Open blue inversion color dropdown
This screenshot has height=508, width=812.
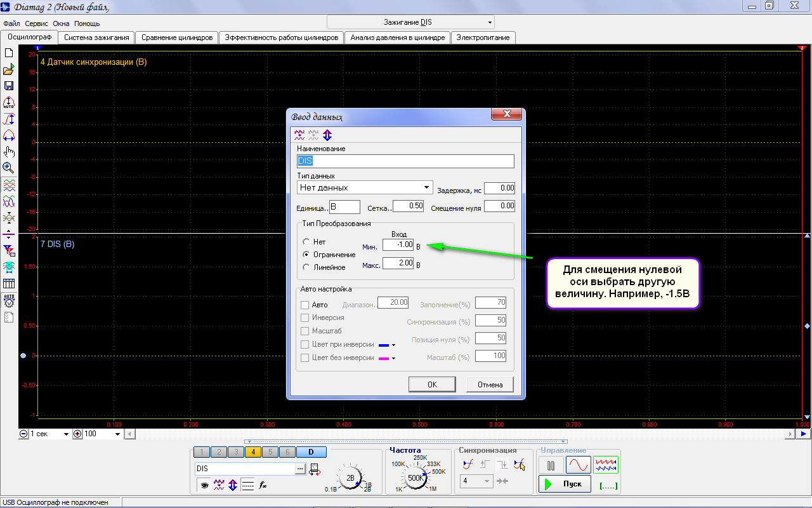pyautogui.click(x=393, y=345)
